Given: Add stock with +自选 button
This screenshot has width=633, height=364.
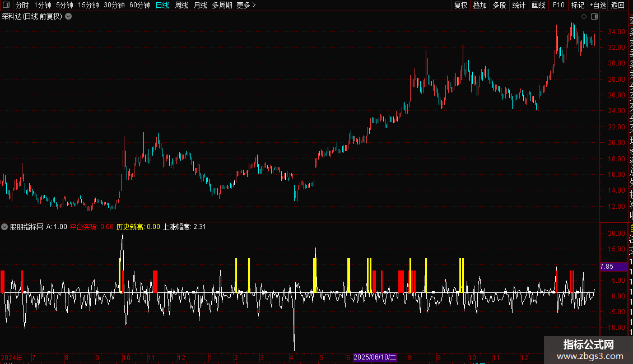Looking at the screenshot, I should point(598,5).
